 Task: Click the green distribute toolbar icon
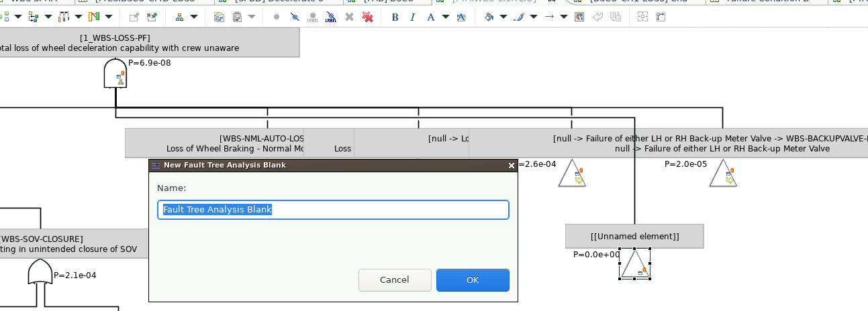(93, 17)
